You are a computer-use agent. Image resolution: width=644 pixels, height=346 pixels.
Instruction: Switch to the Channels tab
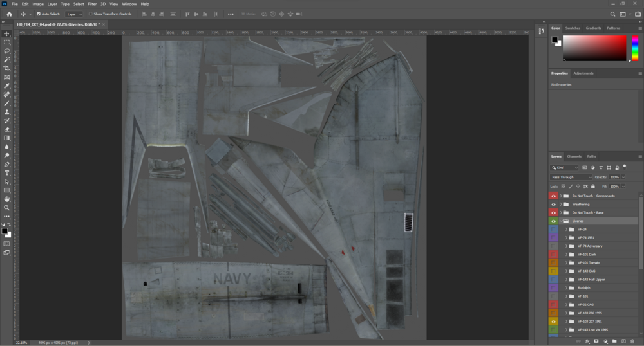tap(574, 156)
